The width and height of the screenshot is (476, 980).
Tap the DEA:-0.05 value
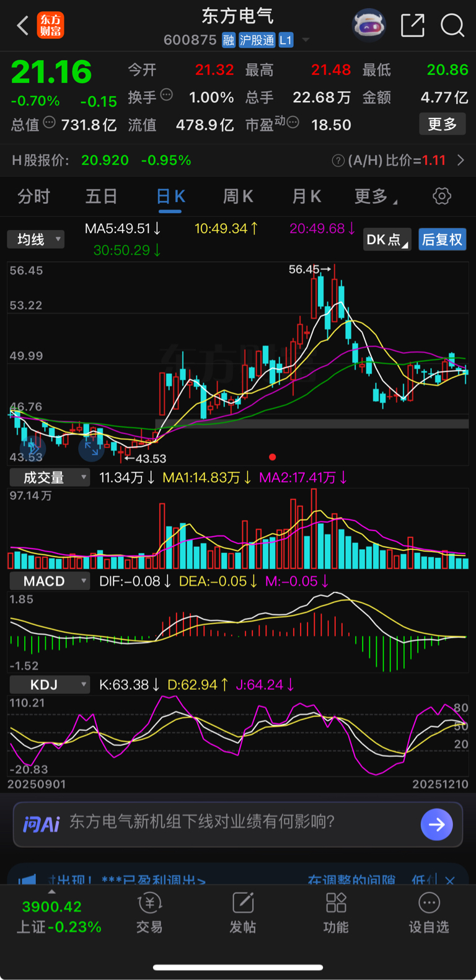[218, 581]
